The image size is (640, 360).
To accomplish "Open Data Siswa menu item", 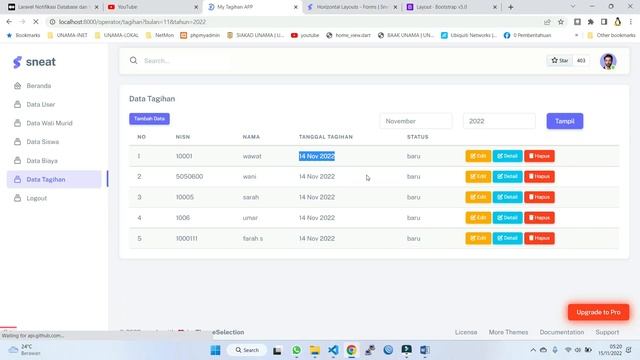I will tap(42, 142).
